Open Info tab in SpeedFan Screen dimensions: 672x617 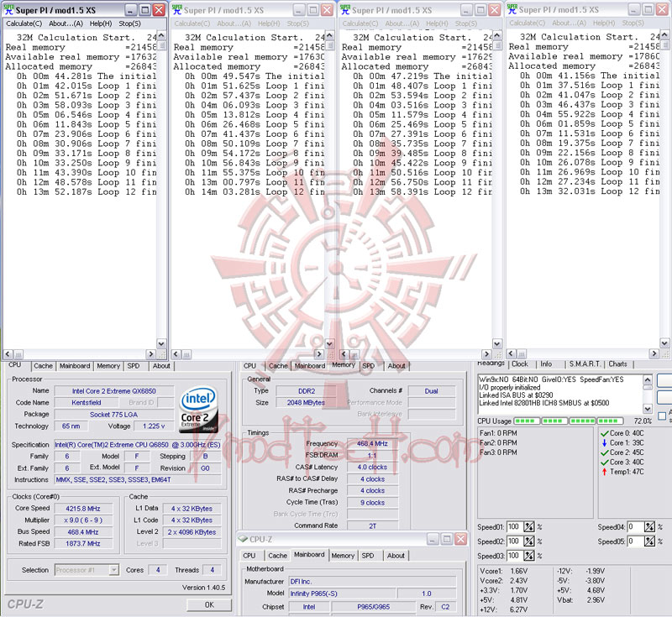click(546, 364)
